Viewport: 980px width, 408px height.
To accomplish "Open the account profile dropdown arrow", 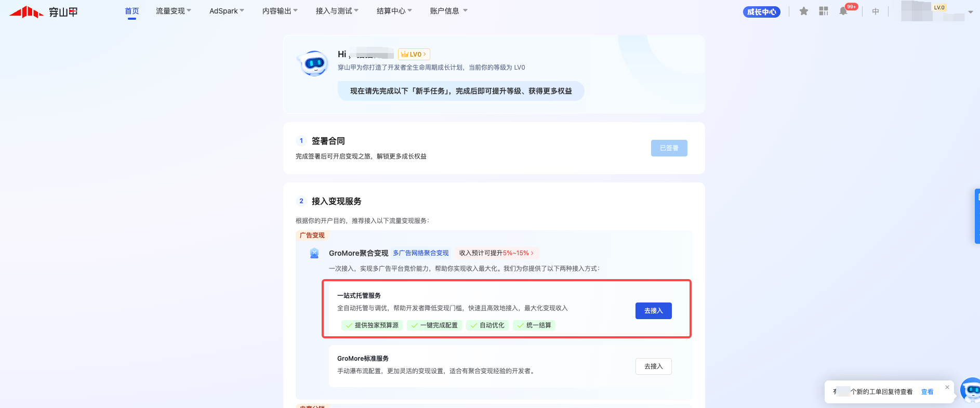I will pyautogui.click(x=970, y=12).
